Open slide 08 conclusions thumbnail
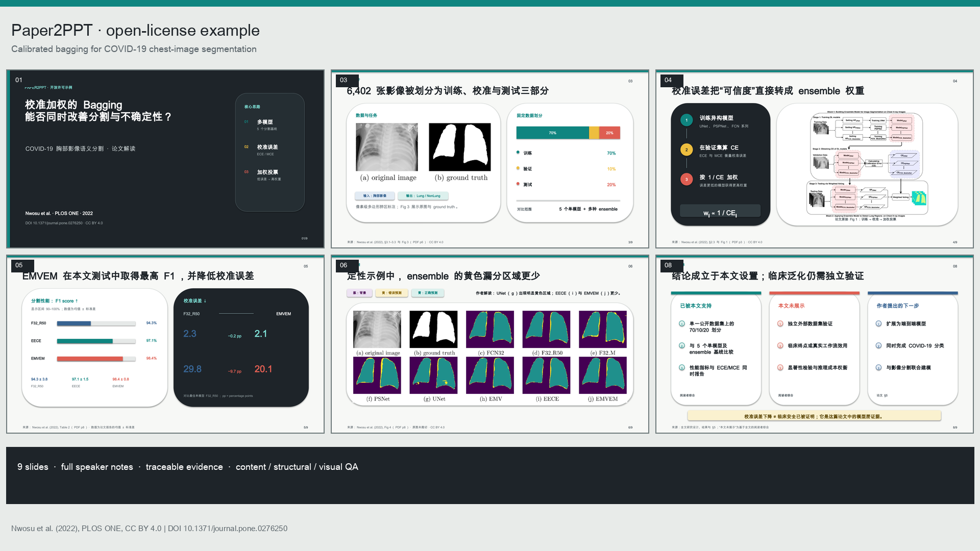 [815, 344]
